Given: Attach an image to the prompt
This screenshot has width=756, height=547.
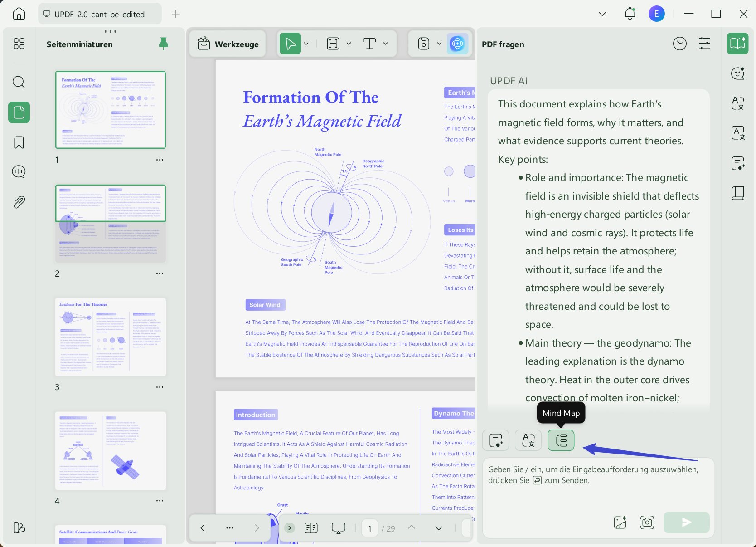Looking at the screenshot, I should tap(620, 523).
